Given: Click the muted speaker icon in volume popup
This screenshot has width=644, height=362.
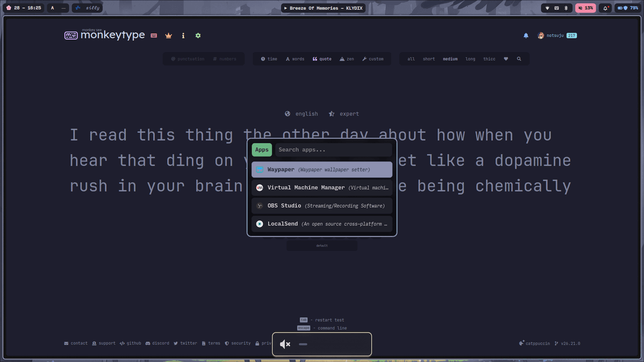Looking at the screenshot, I should pyautogui.click(x=285, y=344).
